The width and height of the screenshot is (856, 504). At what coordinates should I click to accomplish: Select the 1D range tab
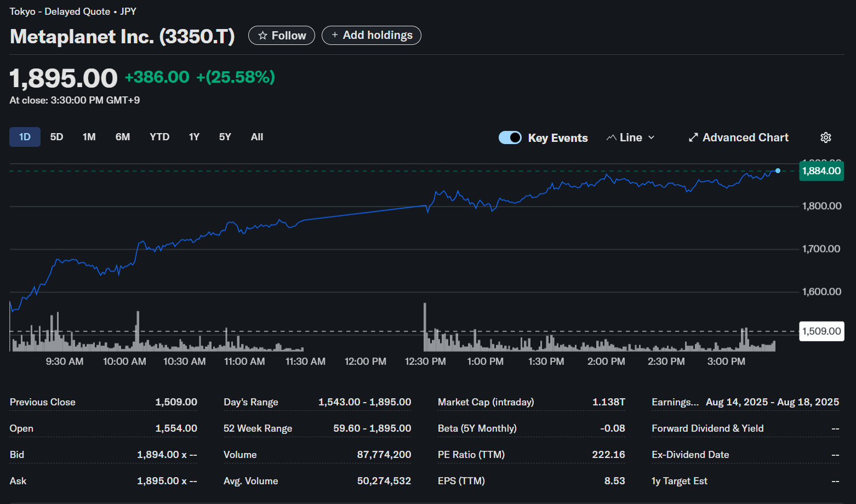pos(25,137)
